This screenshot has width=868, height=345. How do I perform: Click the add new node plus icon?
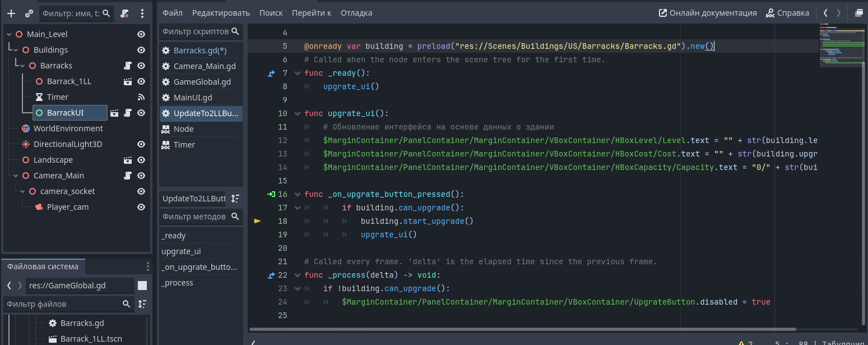point(11,13)
